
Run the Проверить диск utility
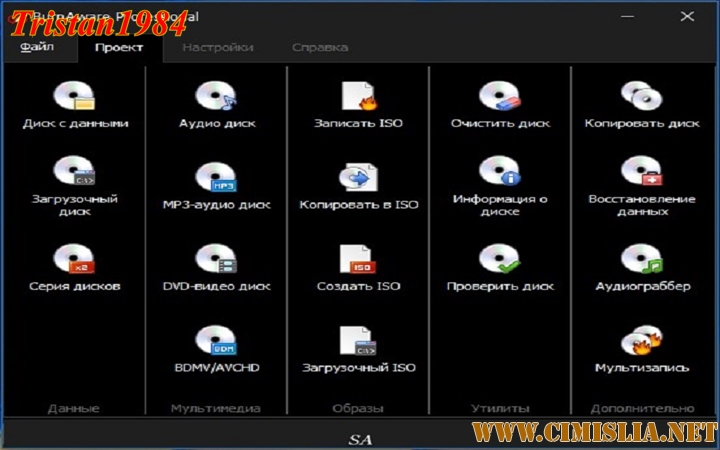point(500,259)
